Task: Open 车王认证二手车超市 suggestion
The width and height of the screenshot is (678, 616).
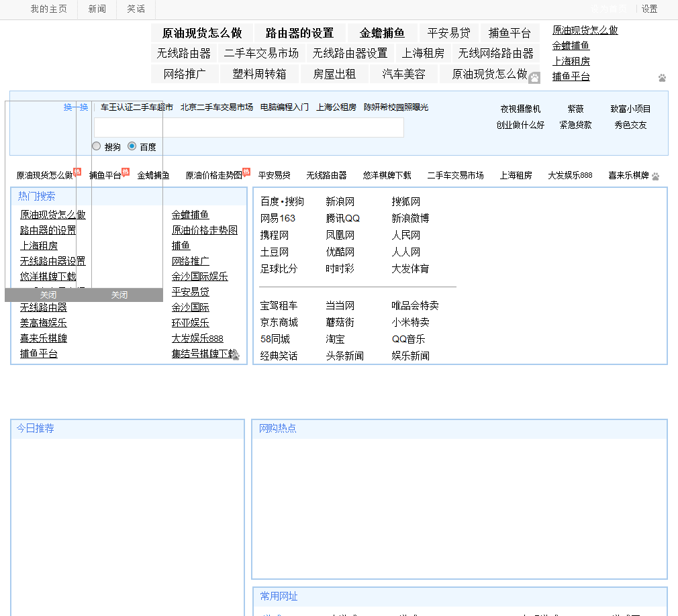Action: 137,107
